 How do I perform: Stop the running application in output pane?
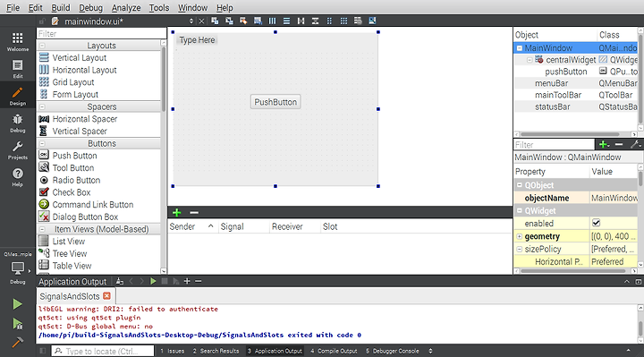click(165, 281)
